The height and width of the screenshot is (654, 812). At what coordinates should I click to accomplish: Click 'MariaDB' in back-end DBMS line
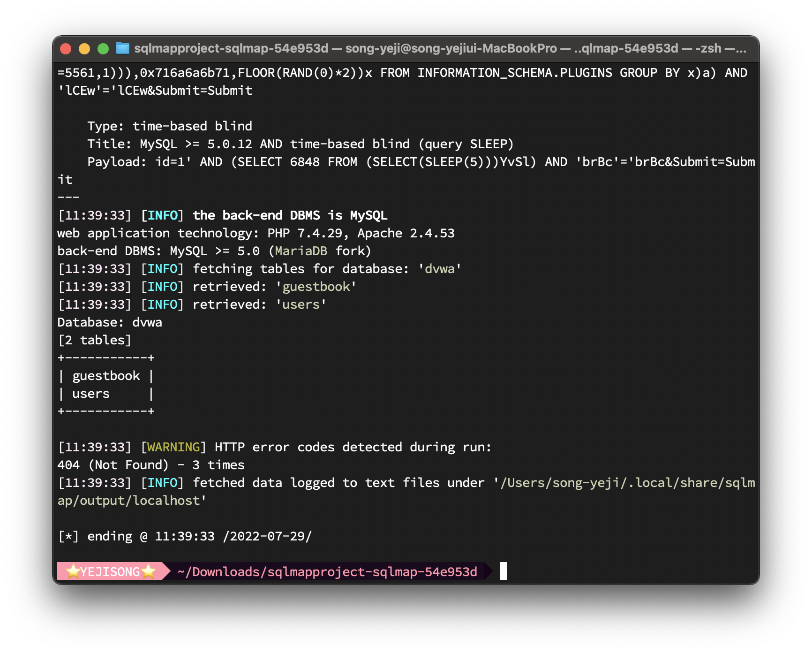tap(301, 251)
